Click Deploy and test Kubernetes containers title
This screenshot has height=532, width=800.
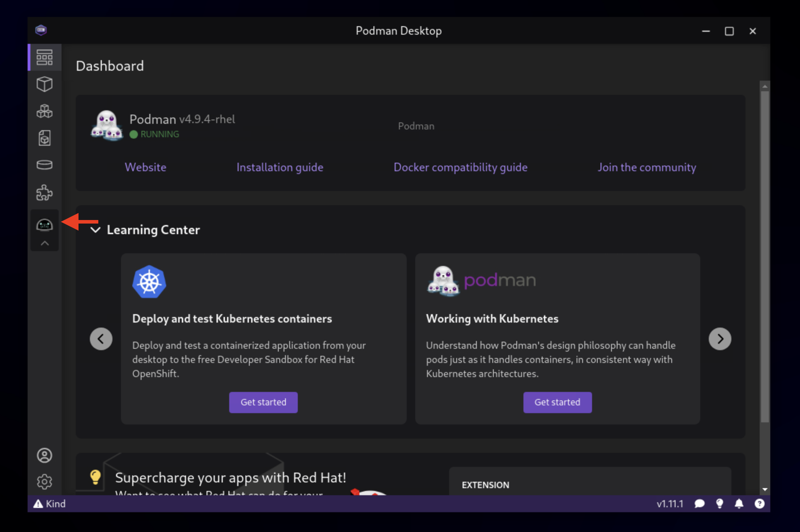coord(232,319)
